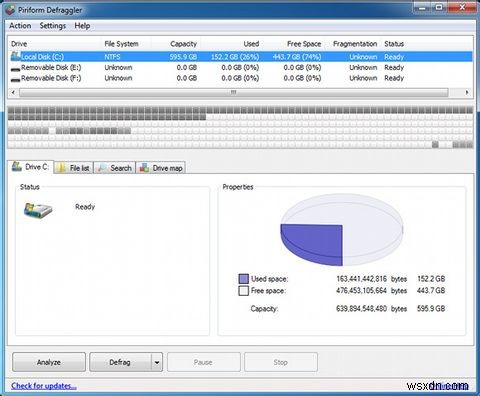Click the NTFS file system cell

coord(112,57)
